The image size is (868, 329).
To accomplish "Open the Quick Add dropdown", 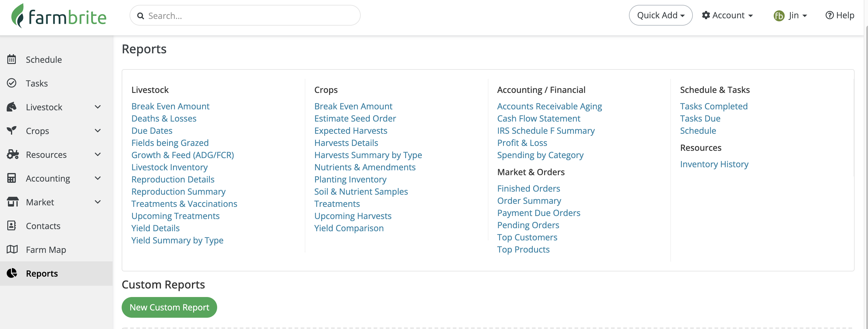I will (x=660, y=15).
